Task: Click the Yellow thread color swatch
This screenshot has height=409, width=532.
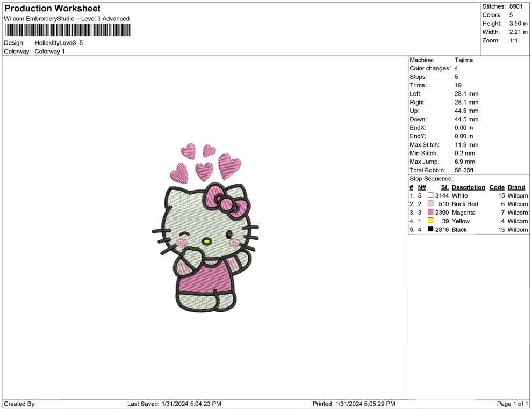Action: [430, 221]
